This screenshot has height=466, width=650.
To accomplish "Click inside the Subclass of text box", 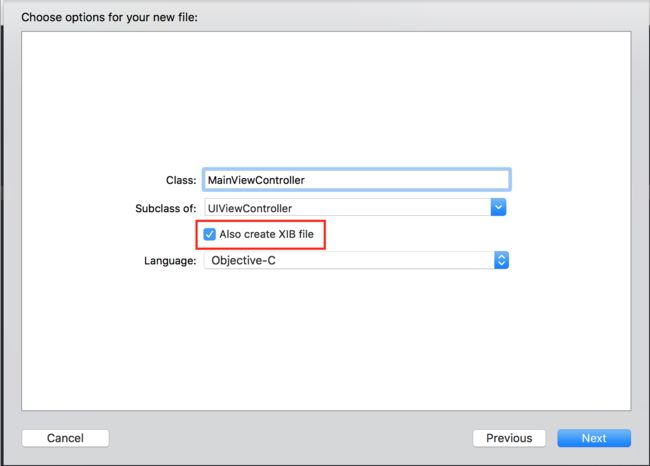I will 347,208.
